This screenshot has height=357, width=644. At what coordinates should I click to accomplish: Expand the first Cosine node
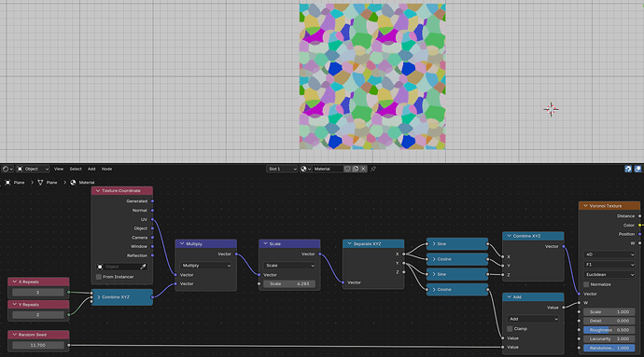tap(434, 259)
